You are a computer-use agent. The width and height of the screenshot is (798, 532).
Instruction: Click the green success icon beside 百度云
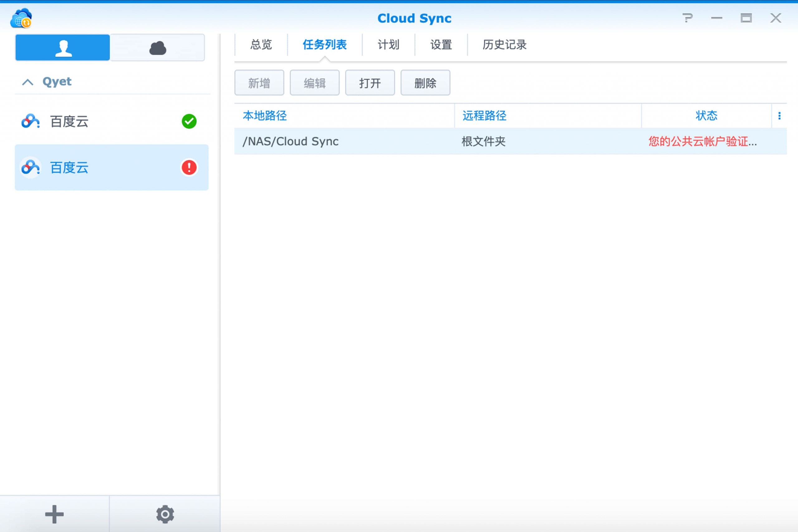[x=189, y=121]
